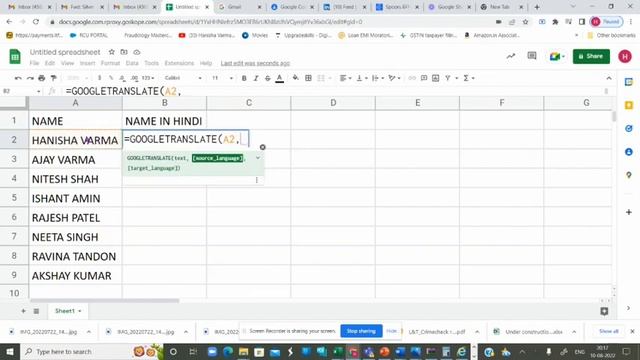Open the font family dropdown

pyautogui.click(x=183, y=78)
